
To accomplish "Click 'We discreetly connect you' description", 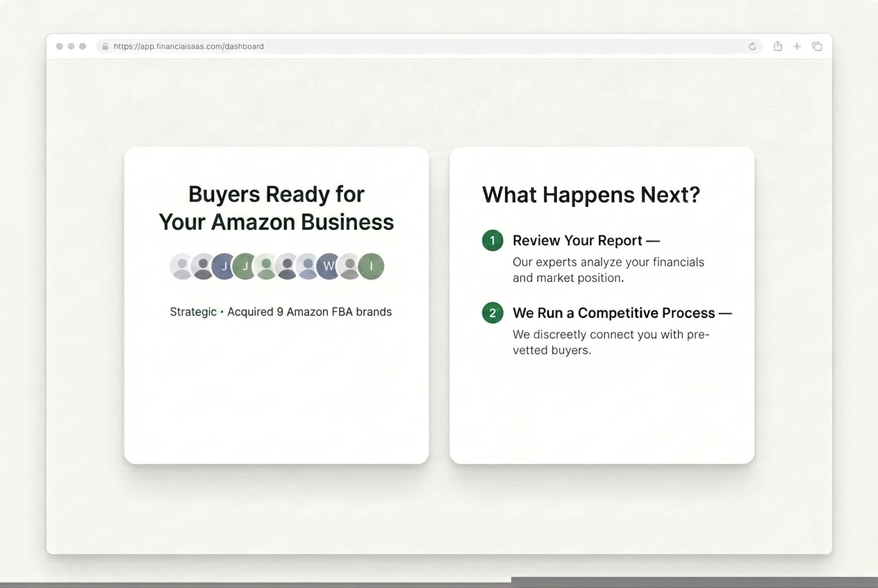I will pyautogui.click(x=611, y=342).
